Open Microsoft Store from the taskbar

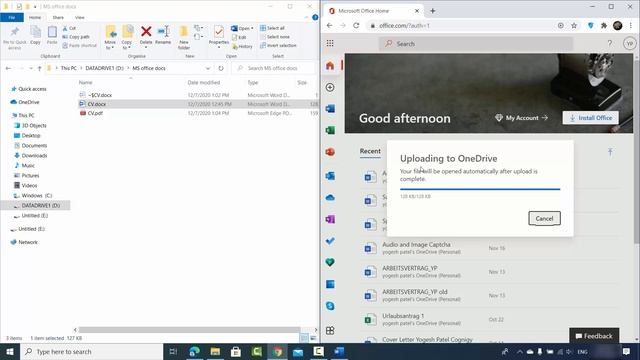(x=236, y=351)
